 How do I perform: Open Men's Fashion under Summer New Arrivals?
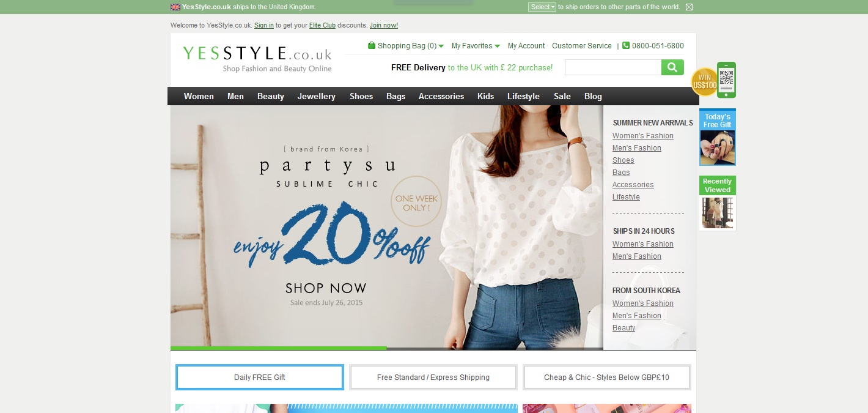[x=637, y=148]
